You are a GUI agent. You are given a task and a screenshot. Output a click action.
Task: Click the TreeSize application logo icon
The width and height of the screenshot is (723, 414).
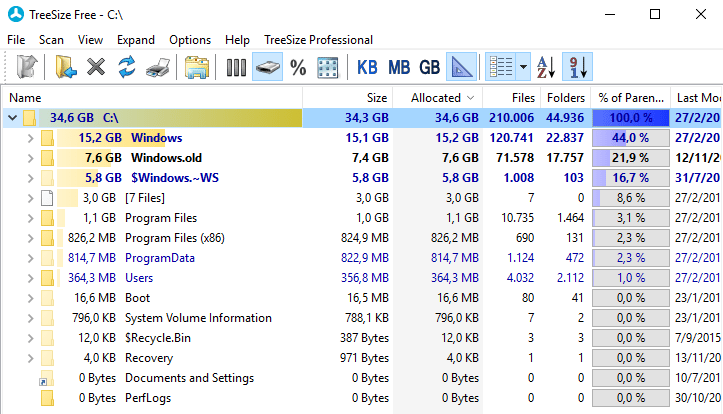pyautogui.click(x=16, y=14)
